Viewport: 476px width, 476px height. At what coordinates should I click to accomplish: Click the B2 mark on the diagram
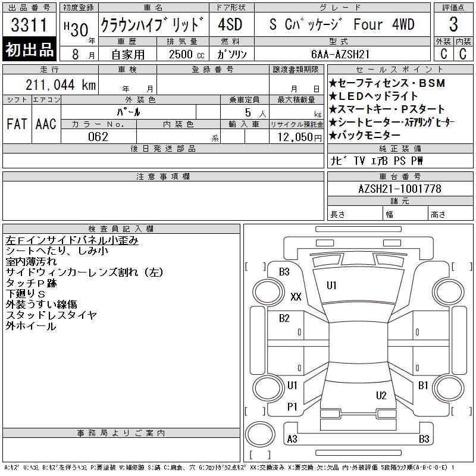tap(284, 318)
